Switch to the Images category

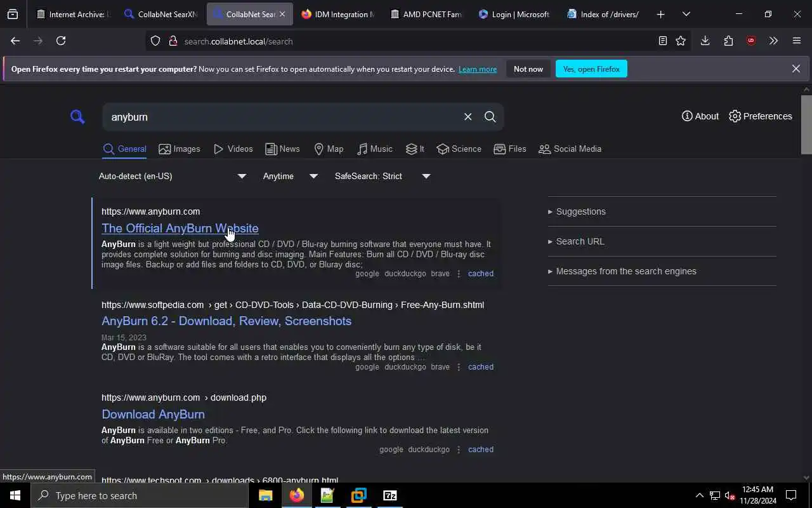click(180, 149)
